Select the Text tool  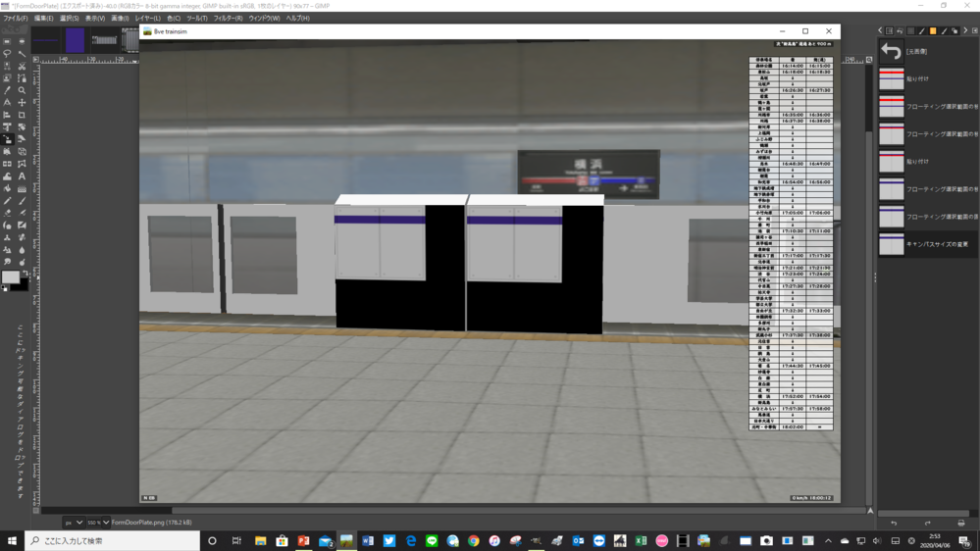click(x=22, y=176)
